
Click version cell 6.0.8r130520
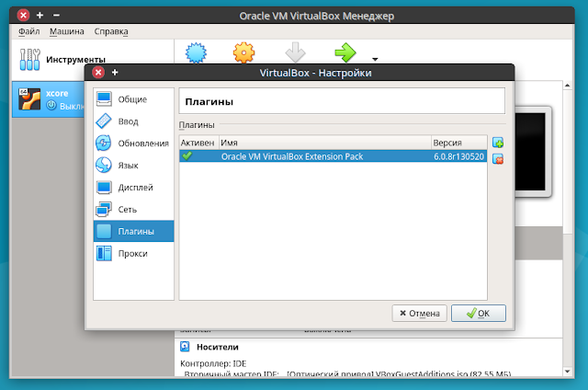(x=458, y=156)
